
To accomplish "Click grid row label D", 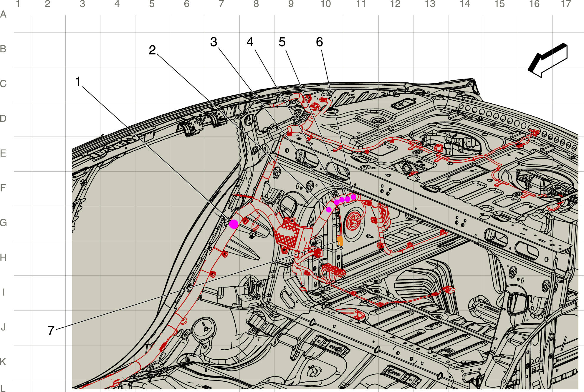I will tap(3, 119).
